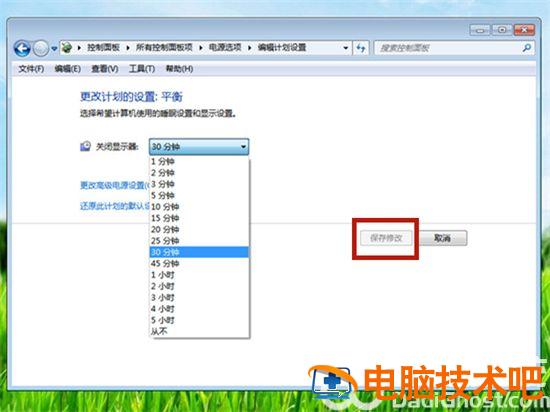
Task: Choose 3 分钟 from the list
Action: [x=199, y=184]
